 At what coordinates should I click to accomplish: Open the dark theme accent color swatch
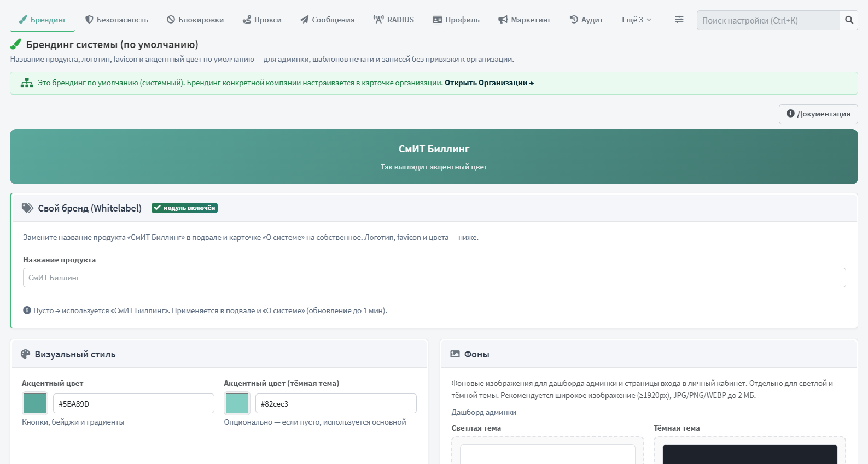(x=237, y=403)
